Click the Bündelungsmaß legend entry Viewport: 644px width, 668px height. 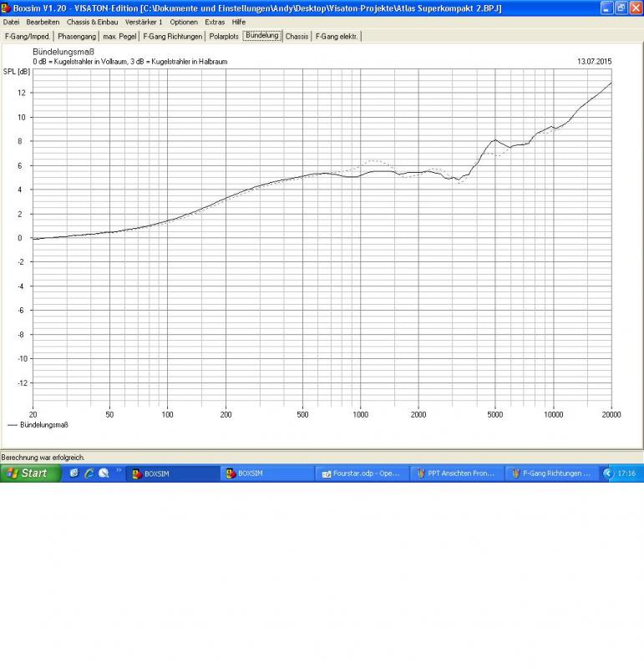coord(38,425)
